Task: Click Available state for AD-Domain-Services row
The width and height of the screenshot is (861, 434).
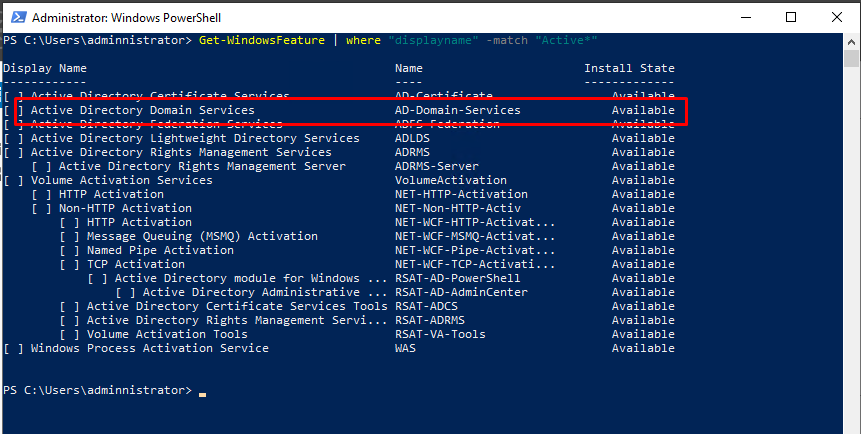Action: click(643, 110)
